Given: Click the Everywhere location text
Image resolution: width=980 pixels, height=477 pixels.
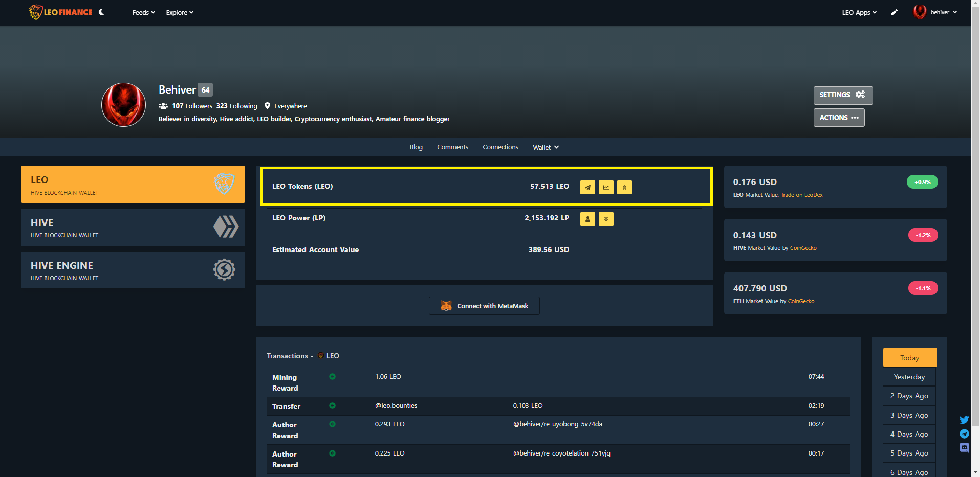Looking at the screenshot, I should (x=291, y=106).
